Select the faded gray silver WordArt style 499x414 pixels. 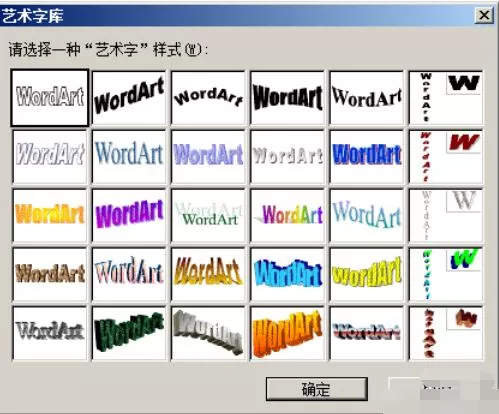[x=287, y=156]
